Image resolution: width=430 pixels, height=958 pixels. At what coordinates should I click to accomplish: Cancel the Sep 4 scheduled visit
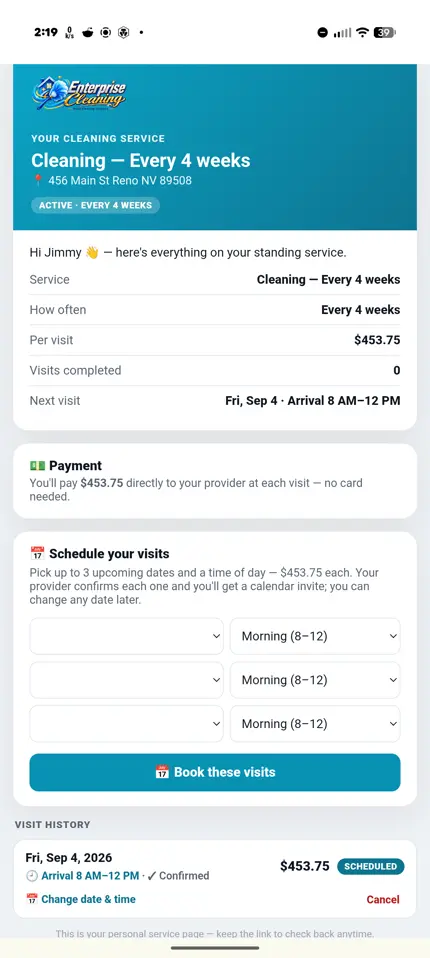coord(383,899)
